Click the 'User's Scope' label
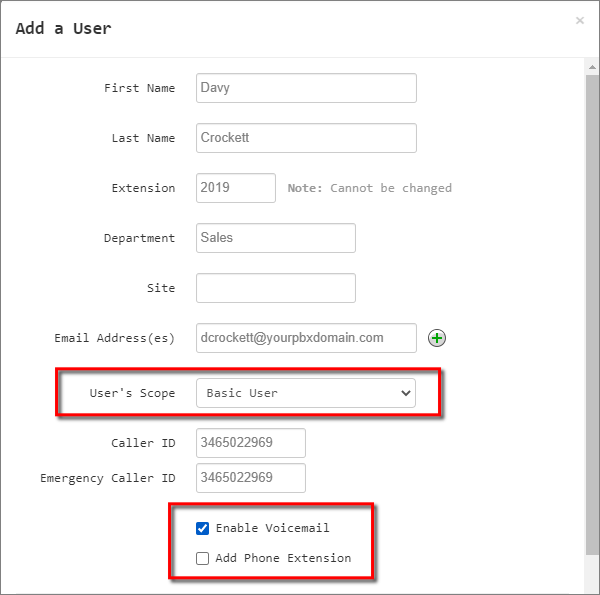This screenshot has width=600, height=595. (x=132, y=393)
